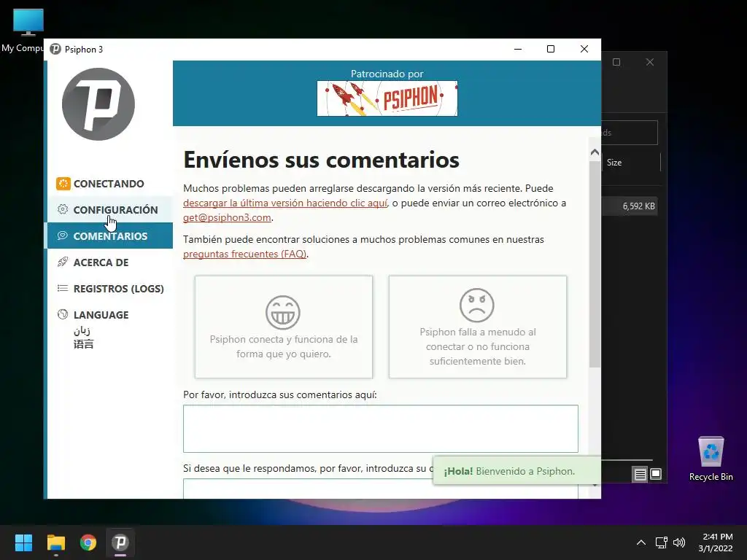Click the vertical scrollbar thumb

595,264
